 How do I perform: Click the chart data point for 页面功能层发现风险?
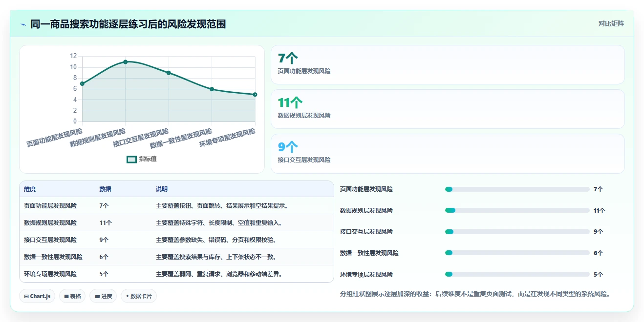(83, 84)
